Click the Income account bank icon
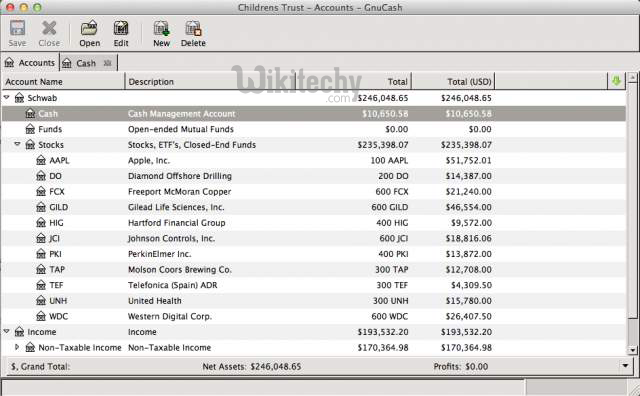This screenshot has height=396, width=640. [x=19, y=332]
